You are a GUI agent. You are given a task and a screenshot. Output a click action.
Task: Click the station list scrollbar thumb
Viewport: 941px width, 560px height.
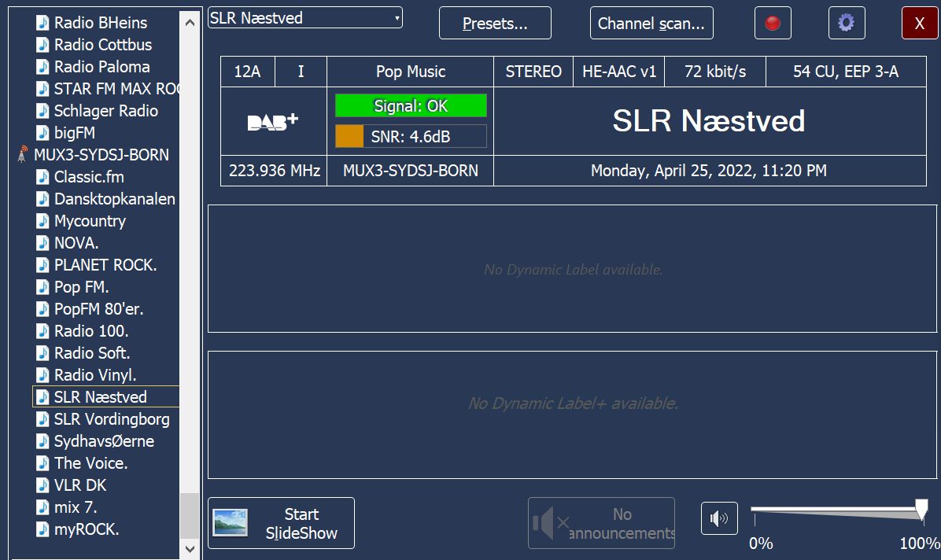[x=190, y=516]
